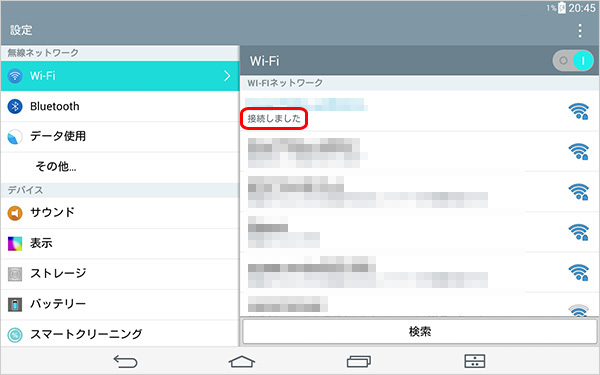Open その他... wireless options
The image size is (600, 375).
pos(120,166)
